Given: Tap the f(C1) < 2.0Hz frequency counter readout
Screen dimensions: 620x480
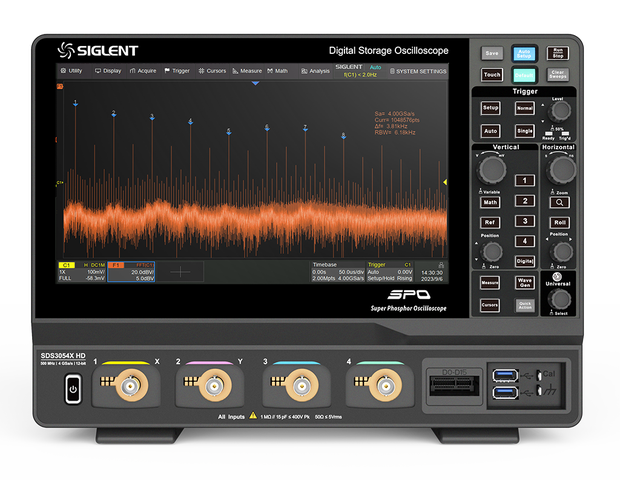Looking at the screenshot, I should click(360, 75).
